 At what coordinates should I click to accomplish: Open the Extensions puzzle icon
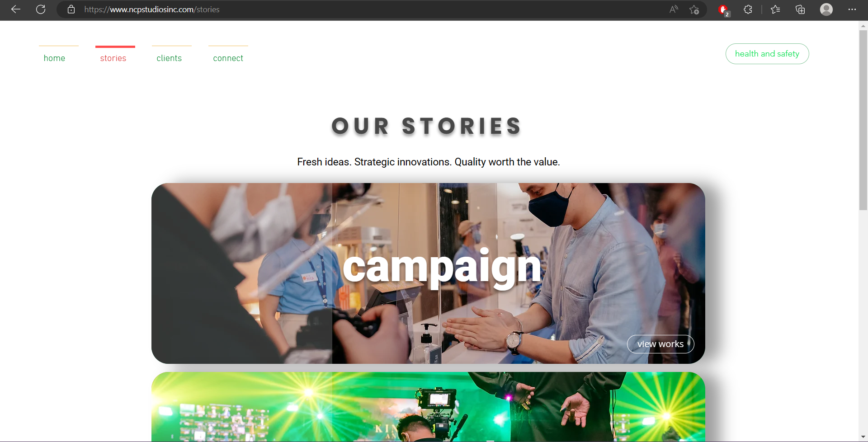[x=748, y=9]
